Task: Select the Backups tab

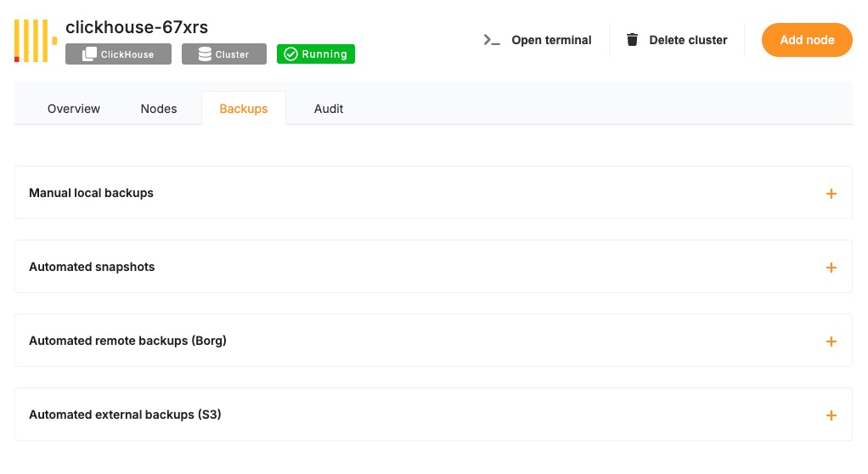Action: tap(244, 109)
